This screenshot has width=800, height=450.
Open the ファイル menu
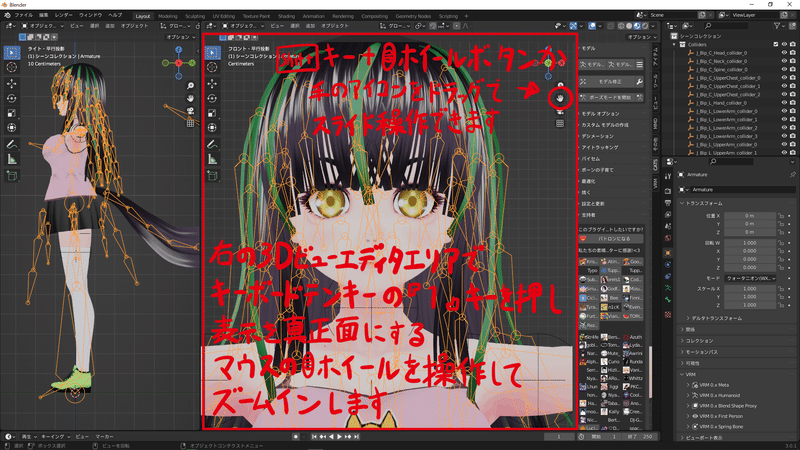[23, 15]
